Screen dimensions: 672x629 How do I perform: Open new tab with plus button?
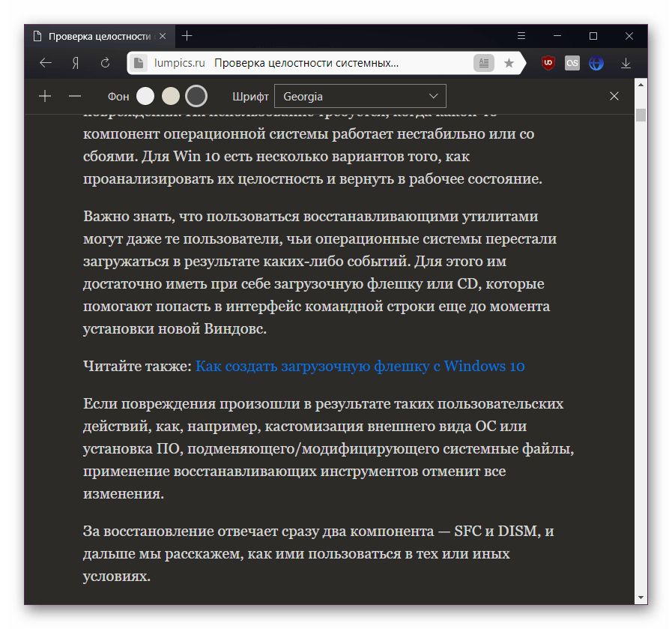187,36
